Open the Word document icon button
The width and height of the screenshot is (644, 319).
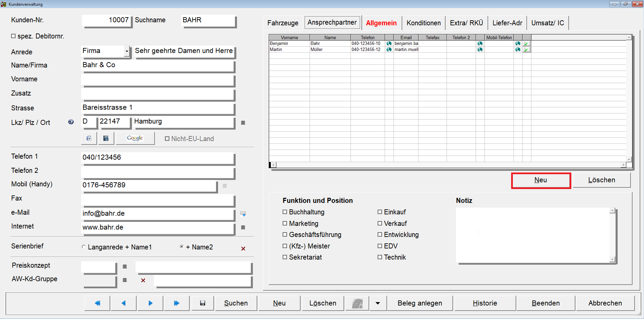(89, 138)
